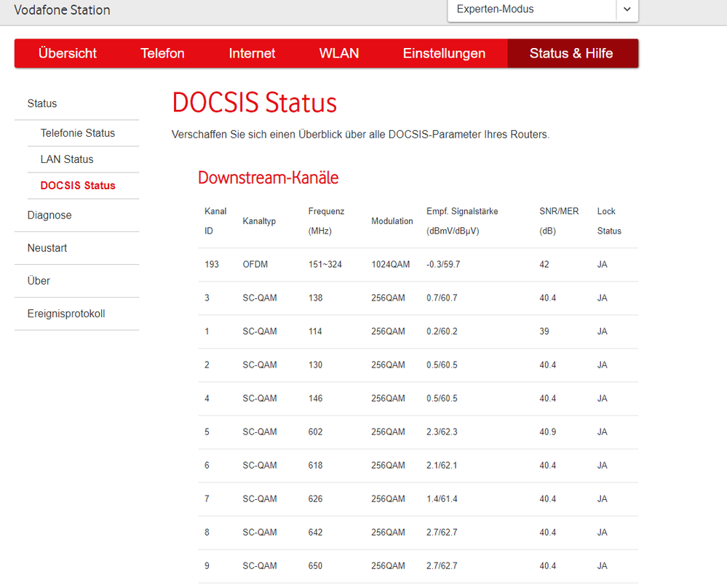Image resolution: width=727 pixels, height=588 pixels.
Task: Click the Status & Hilfe tab
Action: click(x=571, y=53)
